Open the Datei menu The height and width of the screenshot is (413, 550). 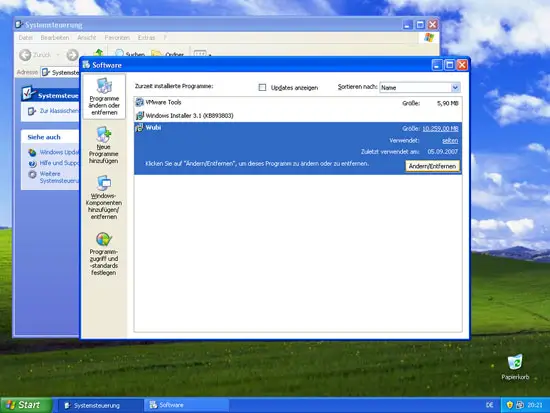[x=26, y=38]
